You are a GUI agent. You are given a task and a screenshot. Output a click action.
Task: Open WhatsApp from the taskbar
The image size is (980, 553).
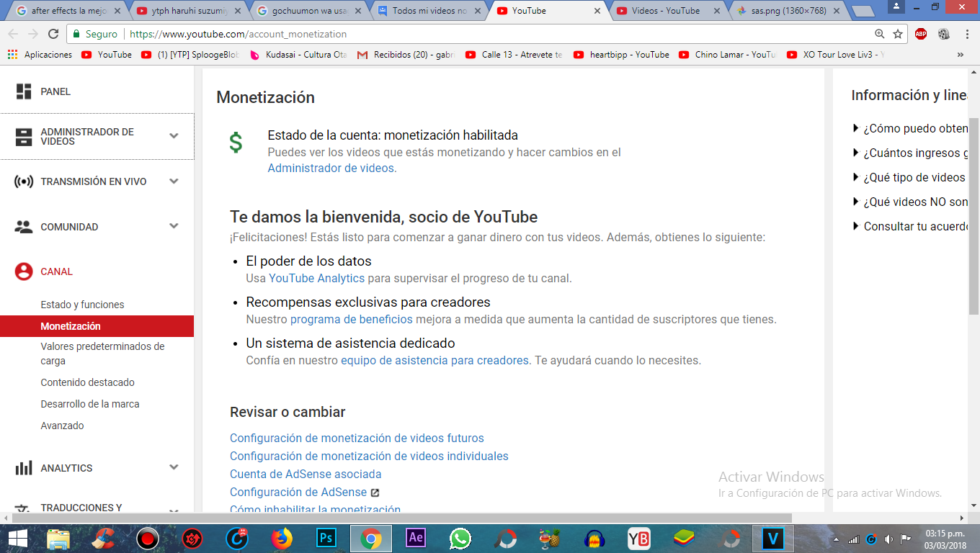pyautogui.click(x=460, y=539)
